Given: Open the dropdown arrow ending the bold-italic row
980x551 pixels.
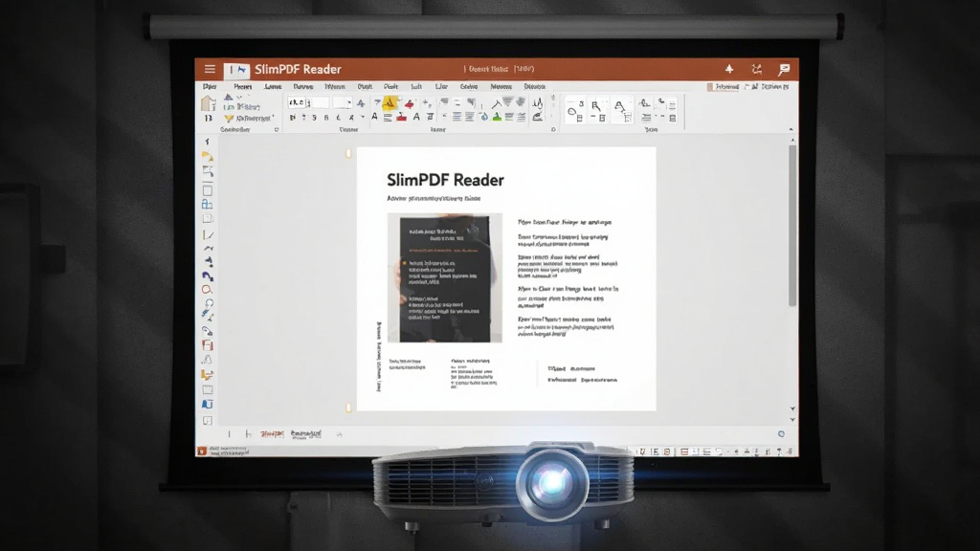Looking at the screenshot, I should (363, 118).
